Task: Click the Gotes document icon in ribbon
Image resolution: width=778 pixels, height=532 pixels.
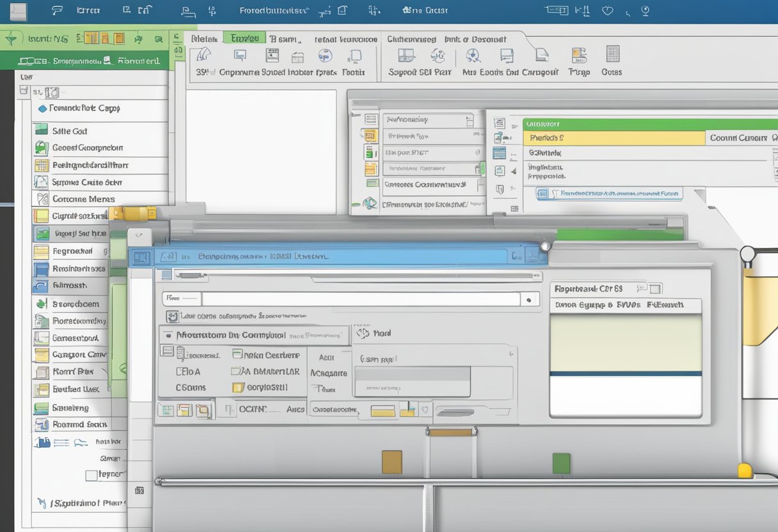Action: [612, 54]
